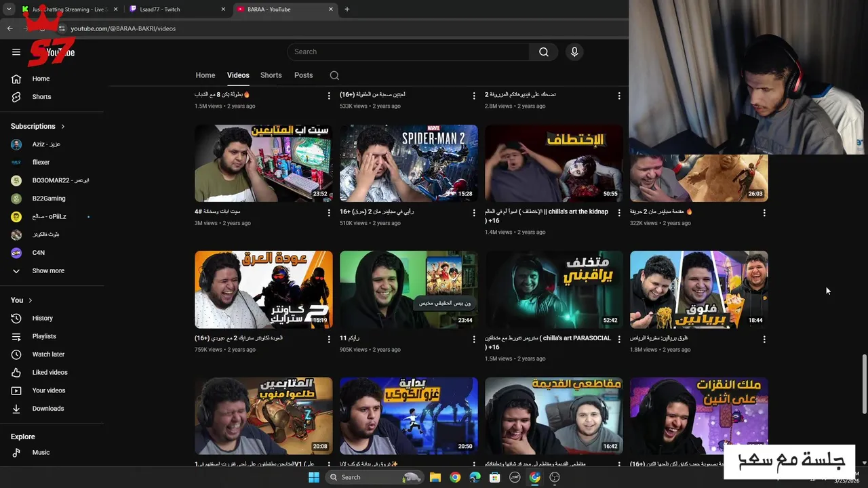Click the magnifier search button beside search box

544,52
